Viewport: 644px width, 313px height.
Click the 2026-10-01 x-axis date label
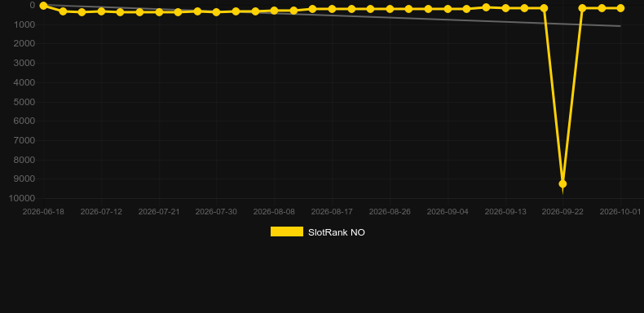coord(620,212)
